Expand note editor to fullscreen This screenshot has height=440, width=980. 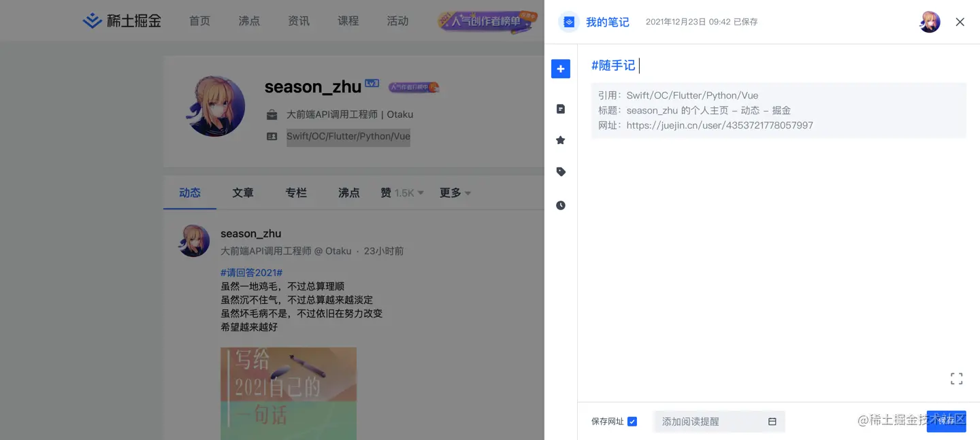coord(957,379)
